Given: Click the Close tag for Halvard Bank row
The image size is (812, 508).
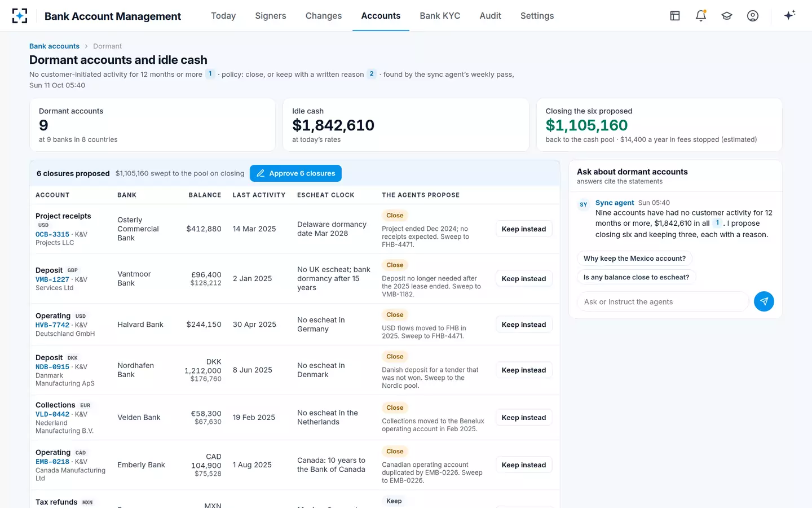Looking at the screenshot, I should click(x=395, y=315).
